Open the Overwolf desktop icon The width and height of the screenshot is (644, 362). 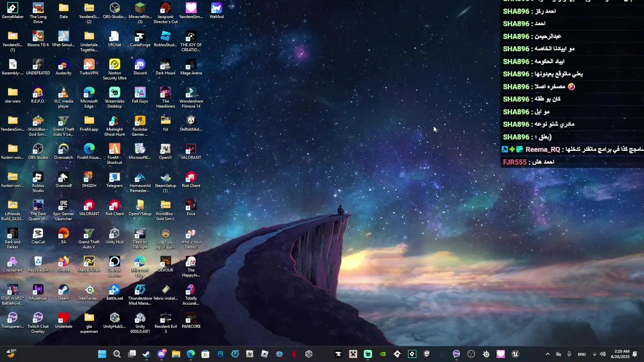[63, 179]
